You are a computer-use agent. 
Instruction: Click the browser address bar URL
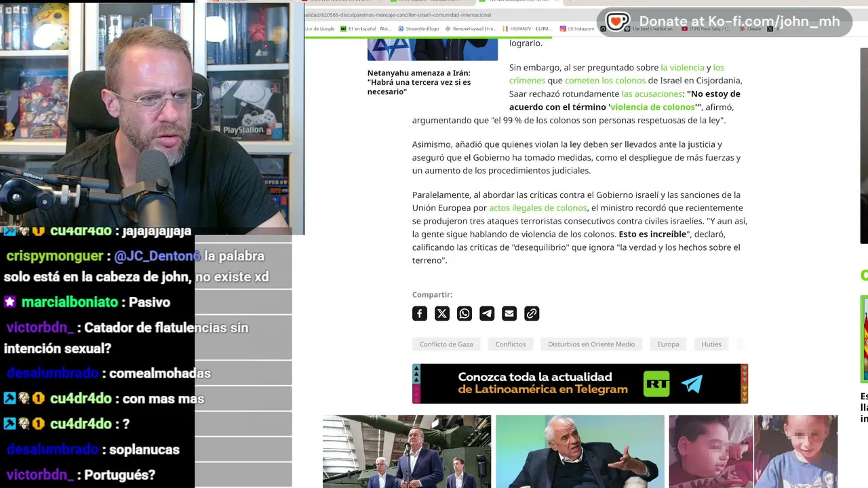[x=398, y=15]
